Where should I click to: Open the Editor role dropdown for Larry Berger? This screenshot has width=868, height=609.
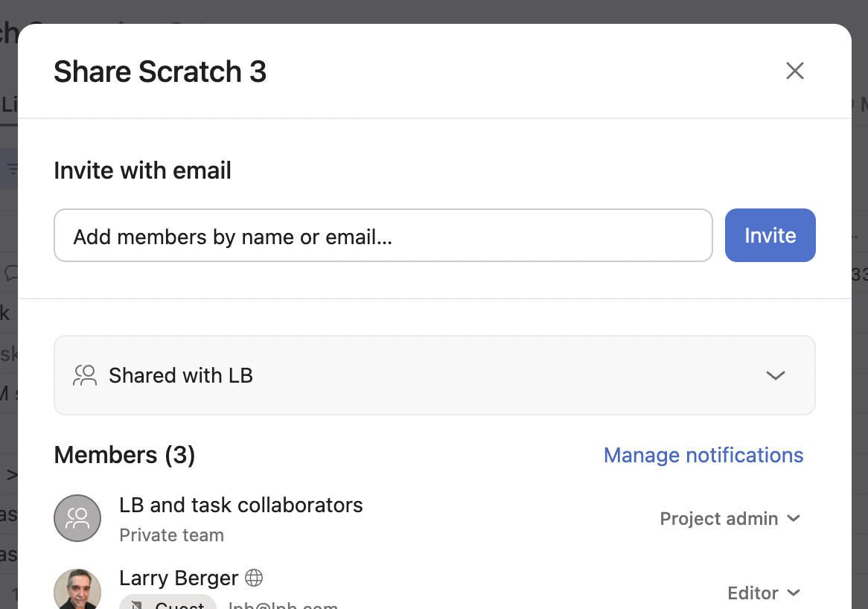(763, 593)
